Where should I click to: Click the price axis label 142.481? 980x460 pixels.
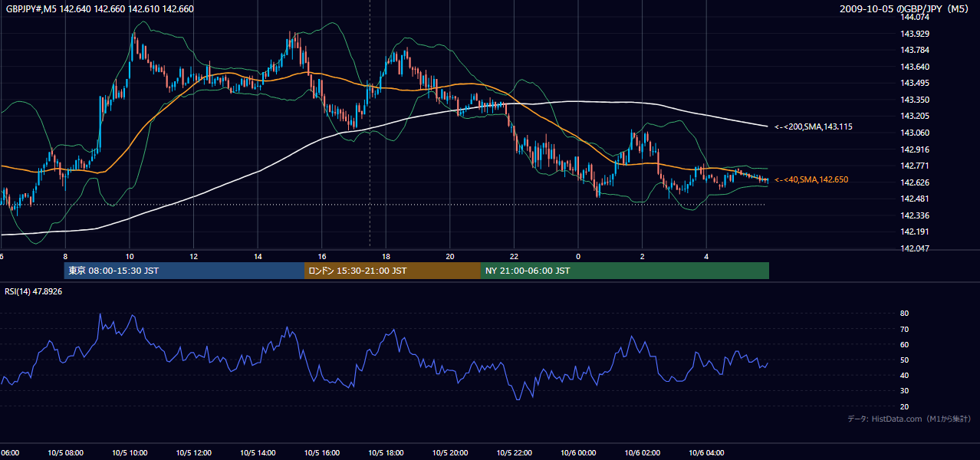pyautogui.click(x=916, y=199)
